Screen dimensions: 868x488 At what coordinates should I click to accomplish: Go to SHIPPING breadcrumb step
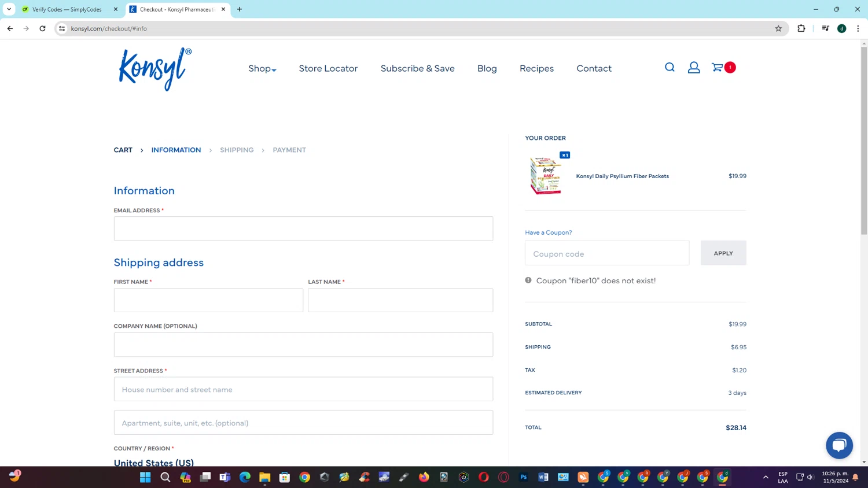pos(237,150)
